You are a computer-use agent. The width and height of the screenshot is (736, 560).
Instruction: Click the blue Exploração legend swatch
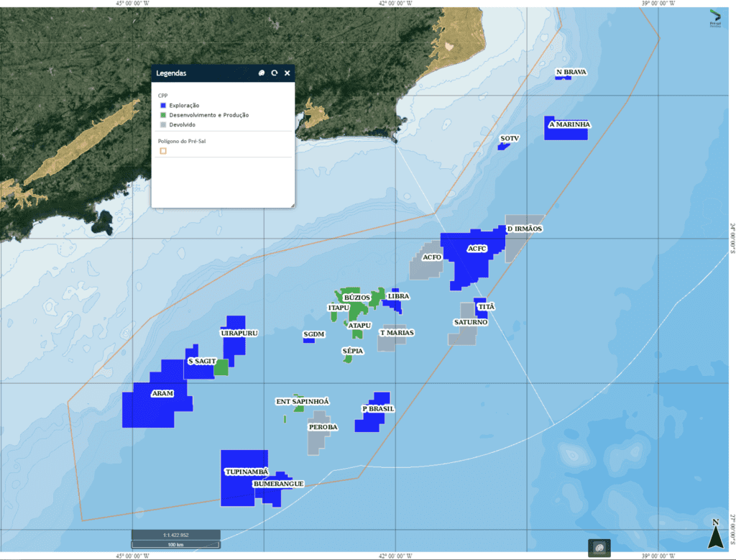click(x=163, y=106)
